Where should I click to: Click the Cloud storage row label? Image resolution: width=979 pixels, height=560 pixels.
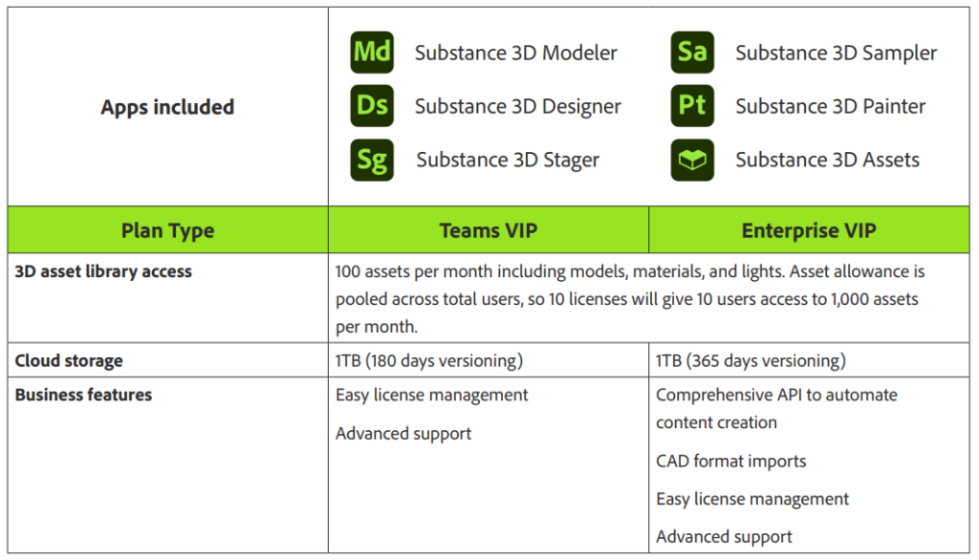click(69, 361)
